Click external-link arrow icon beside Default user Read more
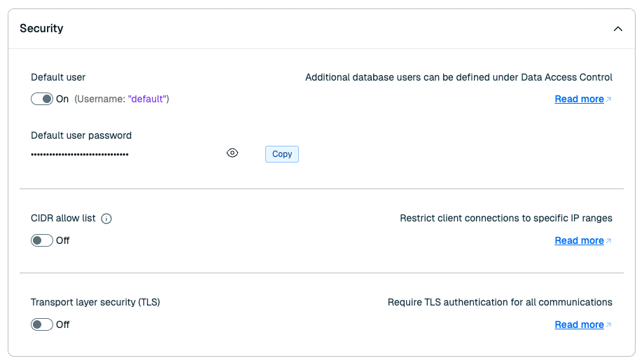This screenshot has height=363, width=644. [x=609, y=100]
